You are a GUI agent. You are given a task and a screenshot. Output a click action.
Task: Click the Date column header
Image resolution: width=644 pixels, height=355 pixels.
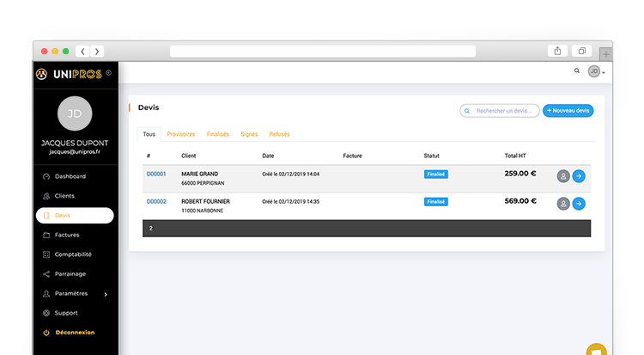pos(268,156)
